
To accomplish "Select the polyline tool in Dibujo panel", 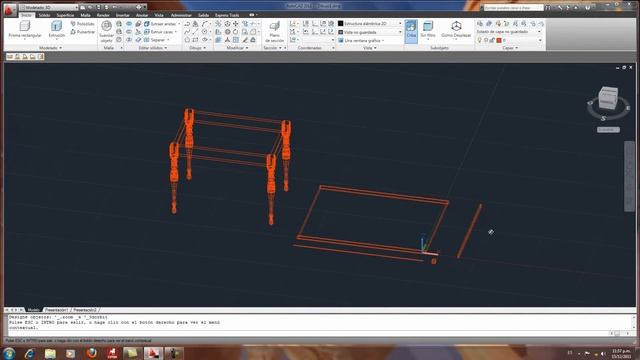I will 187,24.
